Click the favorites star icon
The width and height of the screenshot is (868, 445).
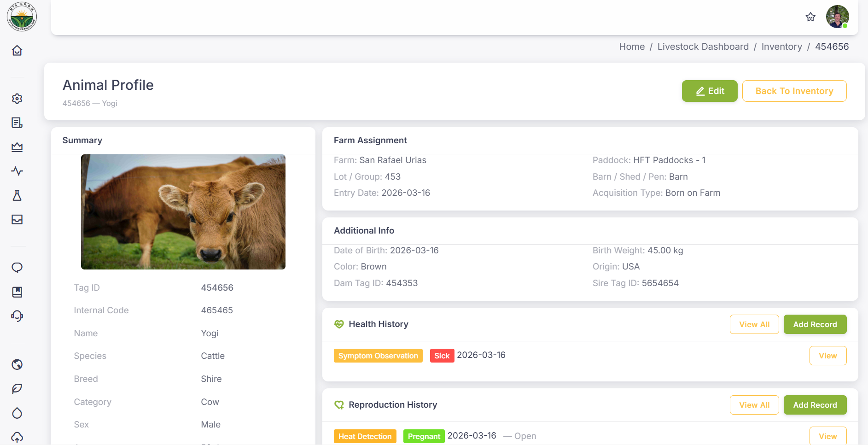click(810, 17)
